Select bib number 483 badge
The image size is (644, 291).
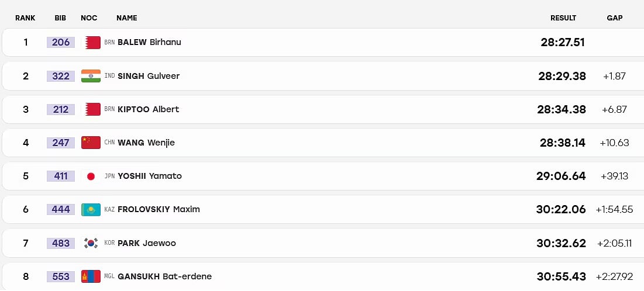tap(61, 243)
